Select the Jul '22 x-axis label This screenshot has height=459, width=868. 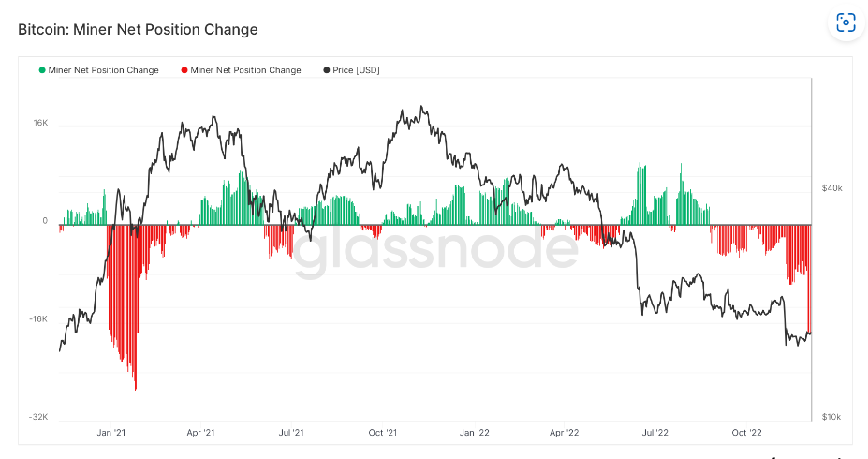(x=655, y=433)
